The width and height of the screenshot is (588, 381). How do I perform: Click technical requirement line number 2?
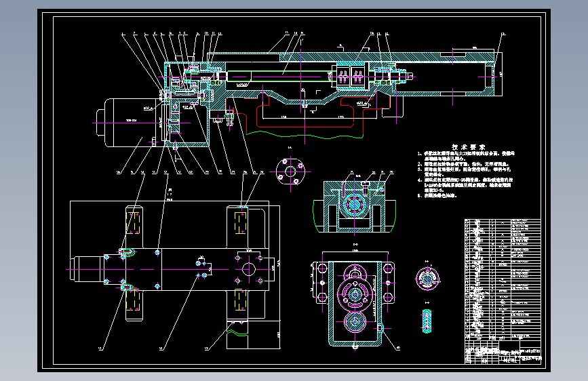(463, 164)
